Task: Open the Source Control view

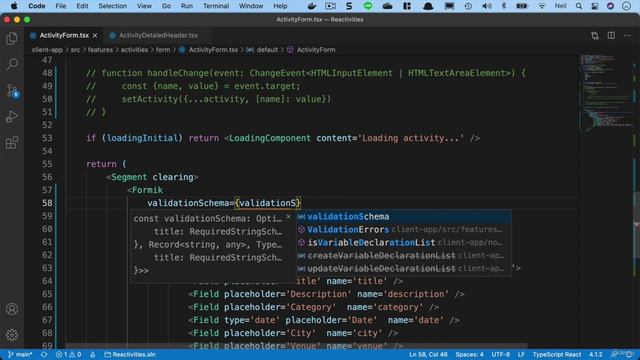Action: [x=12, y=91]
